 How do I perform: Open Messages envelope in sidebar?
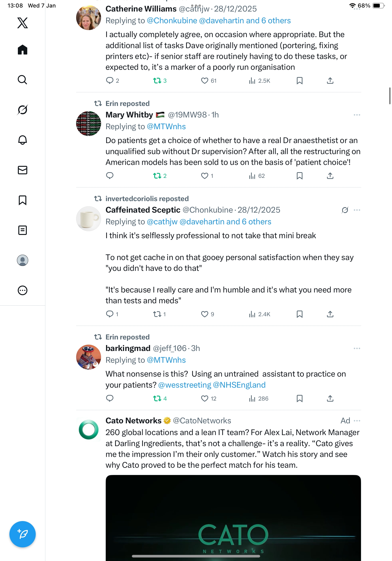(23, 170)
